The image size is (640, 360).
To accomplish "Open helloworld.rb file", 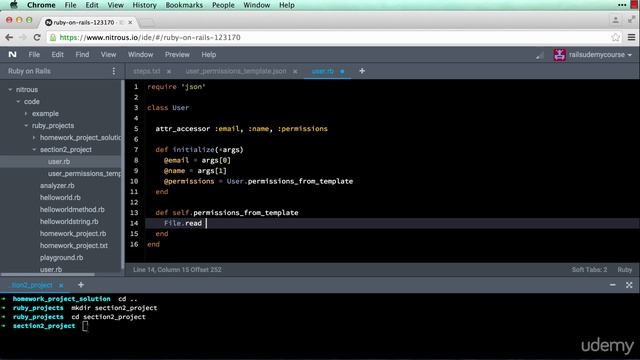I will 60,198.
